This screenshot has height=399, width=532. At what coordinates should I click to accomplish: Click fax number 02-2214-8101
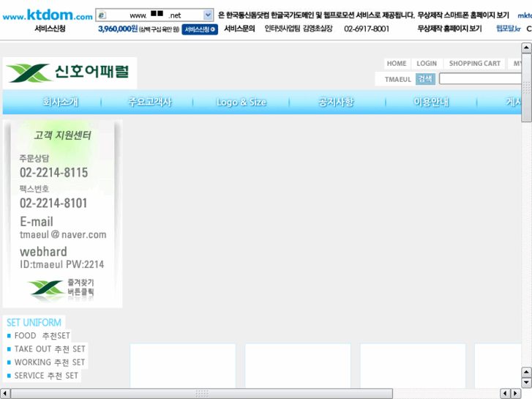(x=53, y=203)
